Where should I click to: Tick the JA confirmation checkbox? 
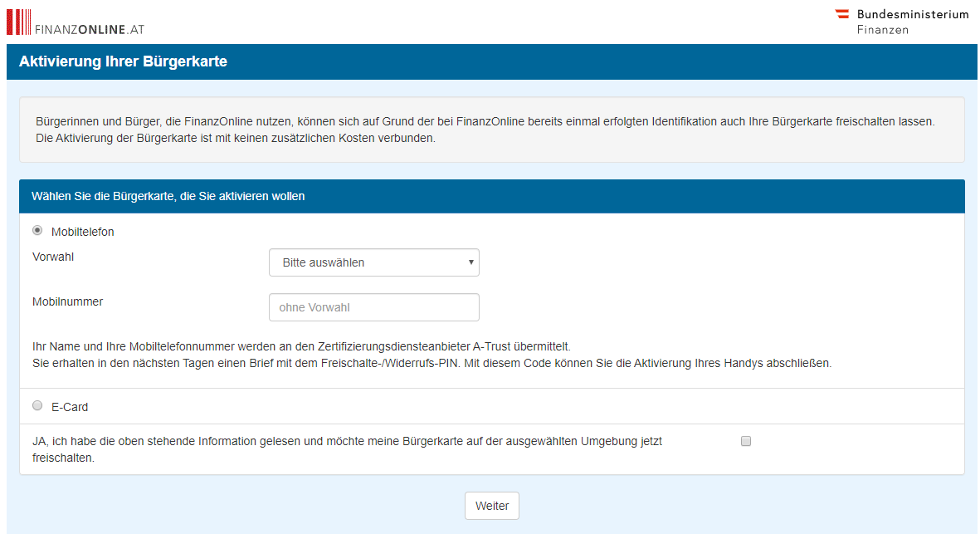(x=745, y=442)
